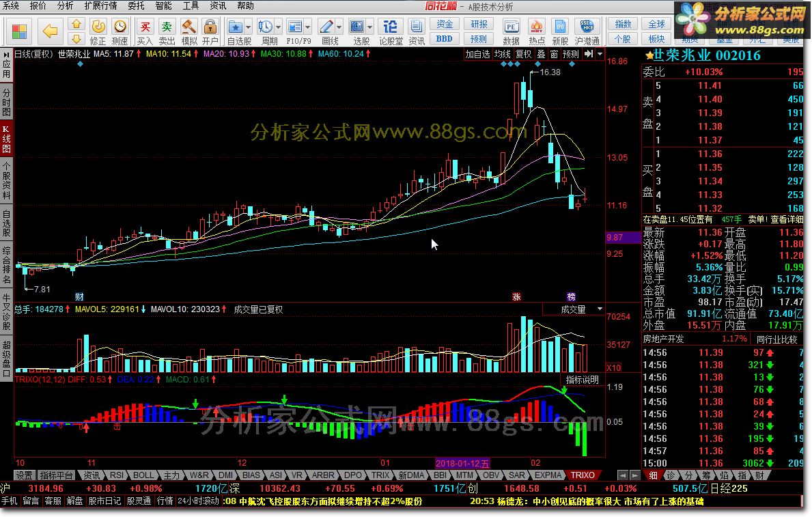Click the 榜 marker under the K-line chart
The width and height of the screenshot is (812, 517).
(x=571, y=297)
